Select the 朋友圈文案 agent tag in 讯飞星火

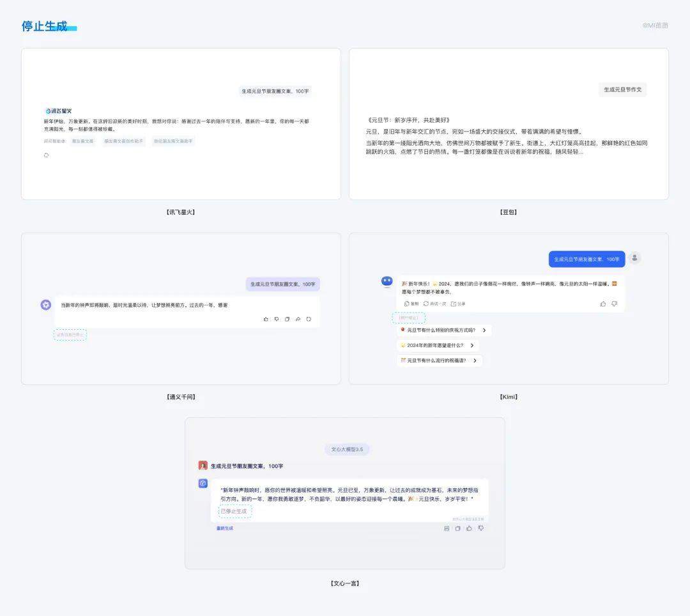pyautogui.click(x=82, y=141)
